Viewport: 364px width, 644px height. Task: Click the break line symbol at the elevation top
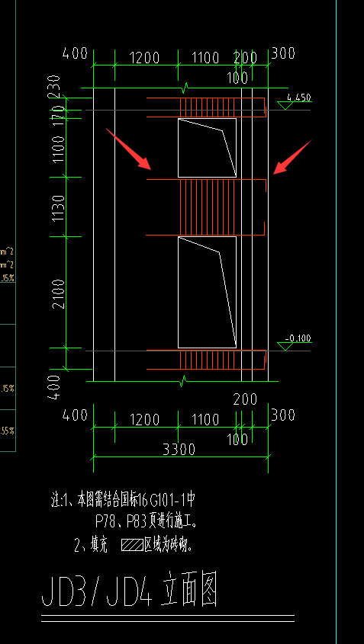pos(185,88)
